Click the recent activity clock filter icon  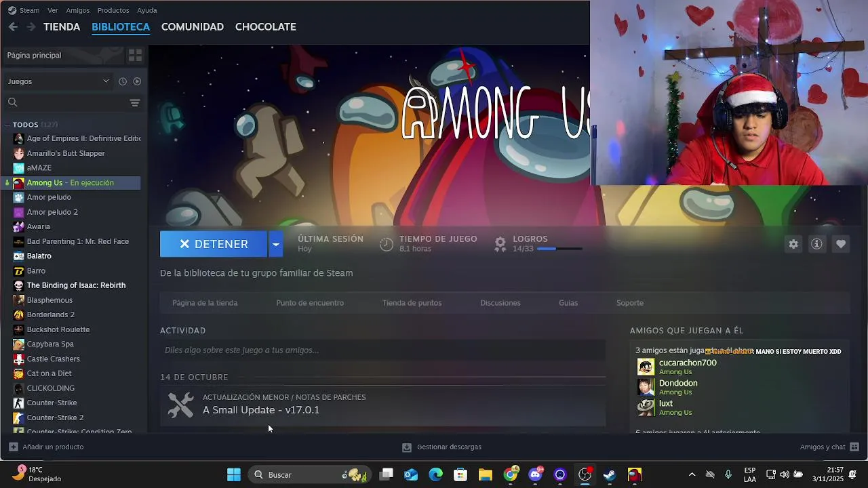(123, 81)
